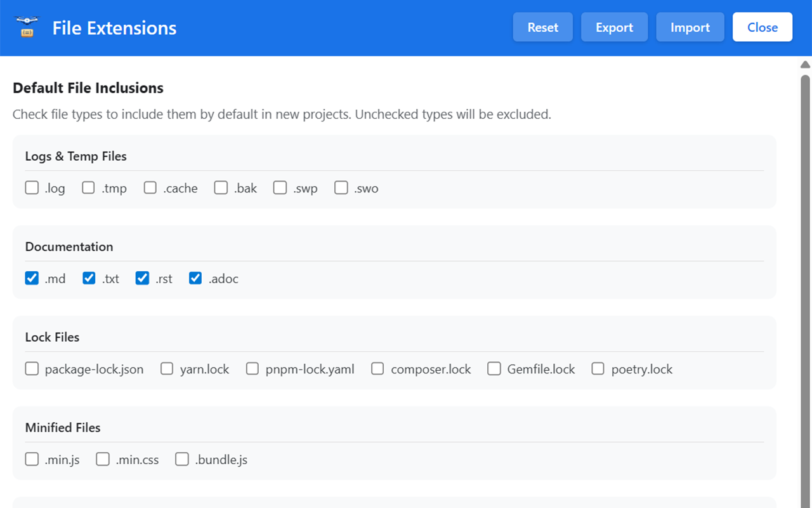Enable package-lock.json inclusion

[32, 368]
